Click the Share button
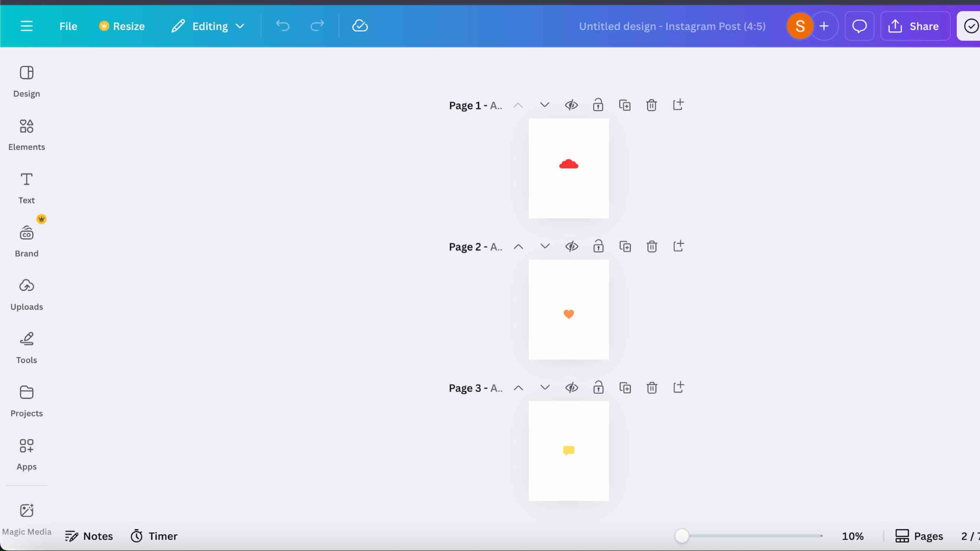980x551 pixels. point(915,26)
